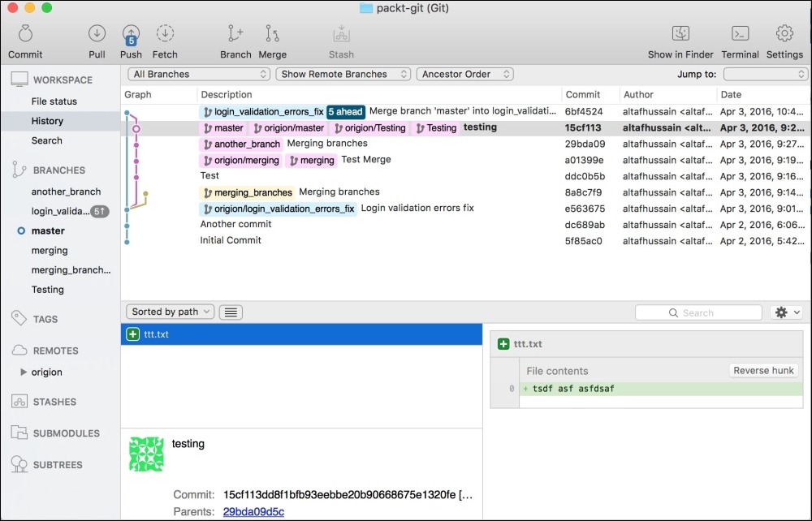812x521 pixels.
Task: Click the Merge toolbar icon
Action: point(272,36)
